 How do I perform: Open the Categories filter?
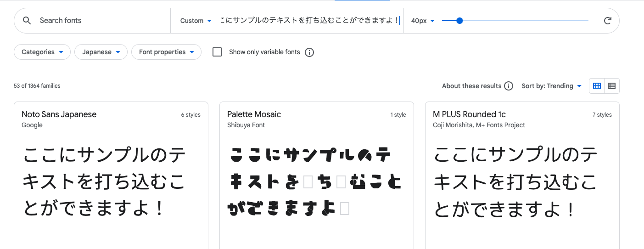pos(42,52)
